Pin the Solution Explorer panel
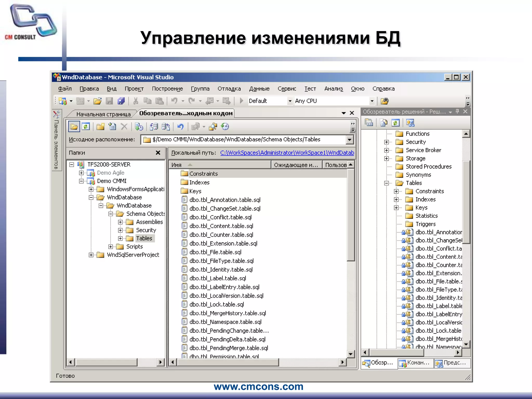532x399 pixels. click(458, 111)
